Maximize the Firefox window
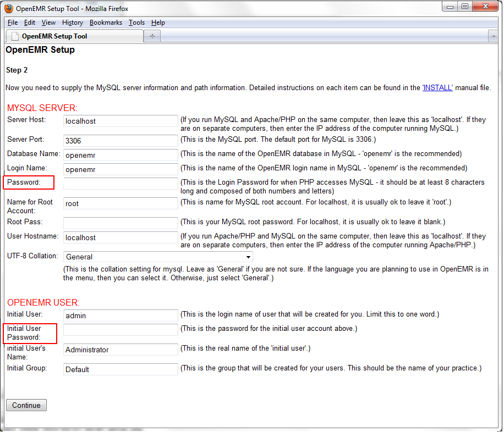This screenshot has width=504, height=432. pyautogui.click(x=465, y=7)
